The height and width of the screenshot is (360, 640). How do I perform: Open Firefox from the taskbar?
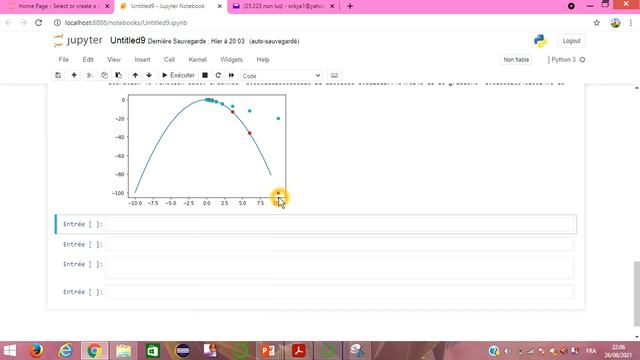[36, 351]
